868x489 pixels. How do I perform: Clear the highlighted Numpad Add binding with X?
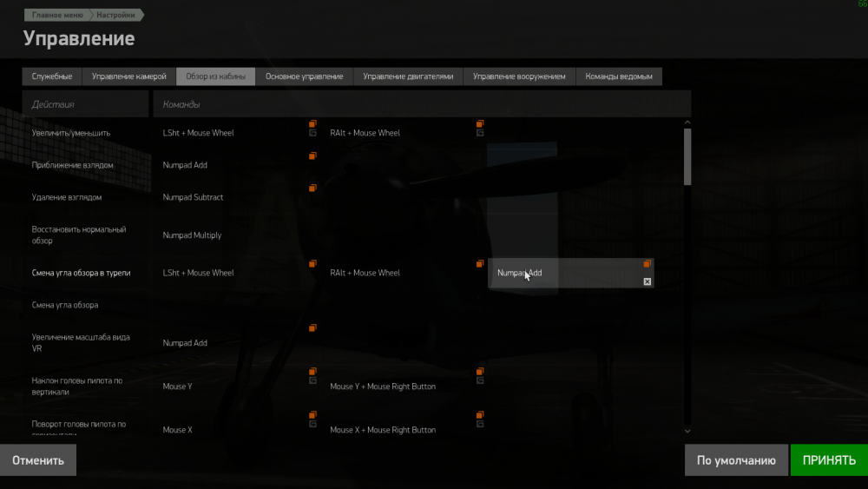(x=648, y=281)
